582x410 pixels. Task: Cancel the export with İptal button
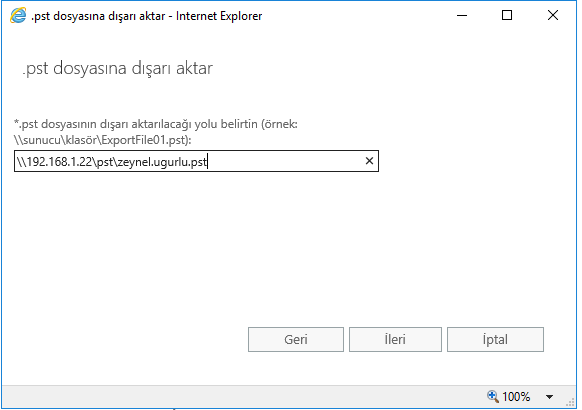click(x=496, y=340)
